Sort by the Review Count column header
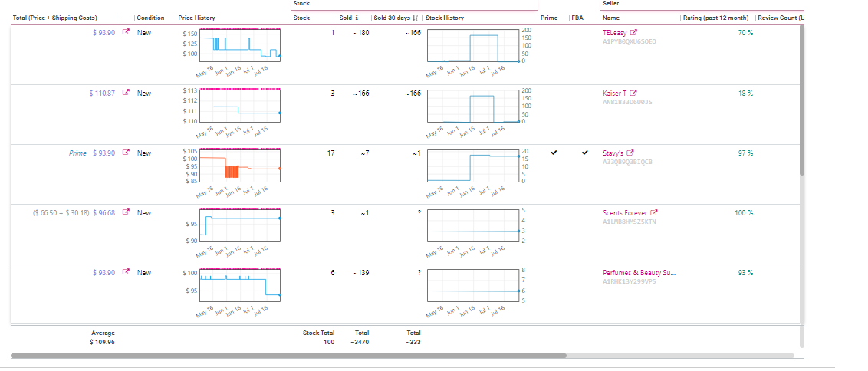Screen dimensions: 868x371 pos(781,18)
